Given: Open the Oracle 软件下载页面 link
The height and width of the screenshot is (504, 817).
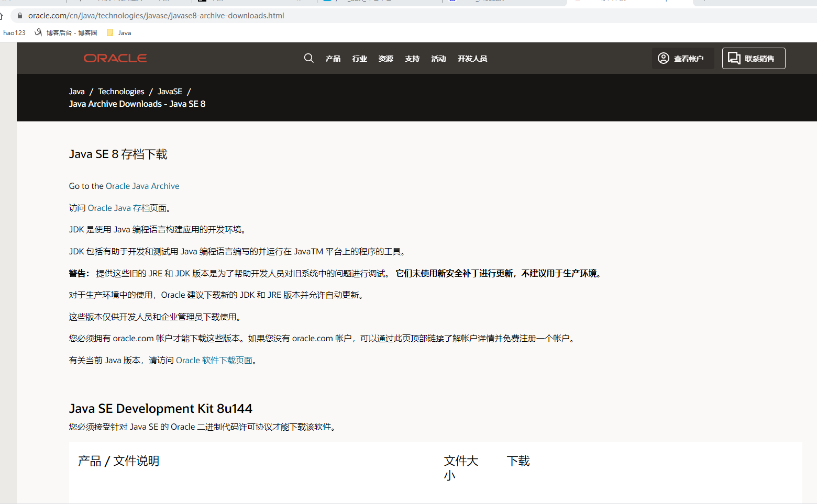Looking at the screenshot, I should [214, 360].
